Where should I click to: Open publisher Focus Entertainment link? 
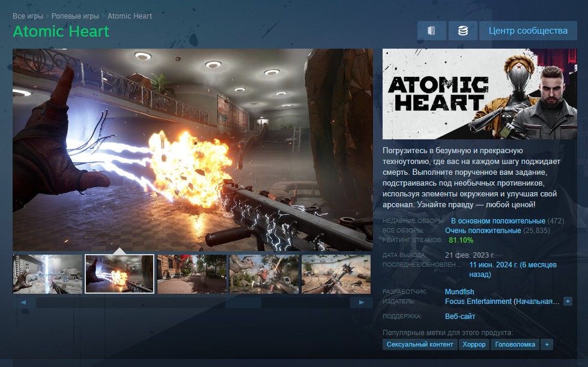502,302
